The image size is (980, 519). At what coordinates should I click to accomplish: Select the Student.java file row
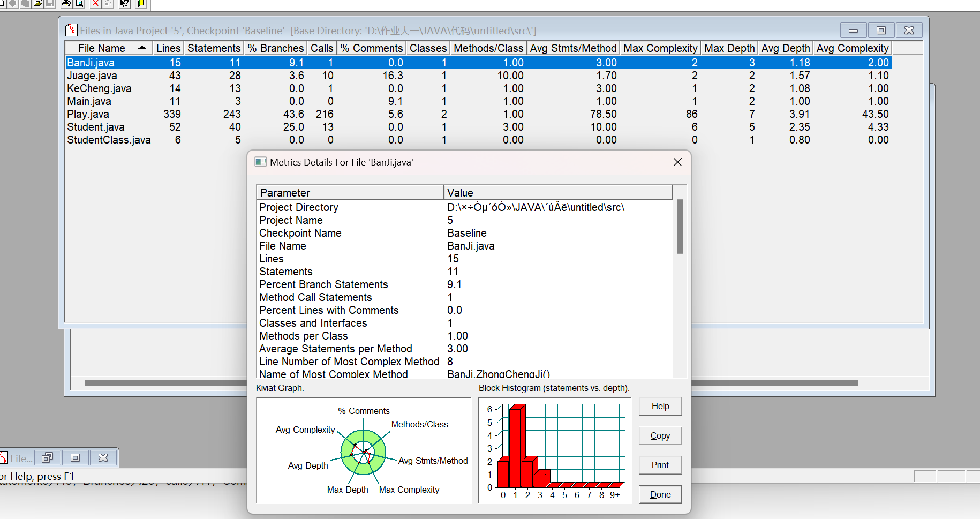tap(479, 127)
